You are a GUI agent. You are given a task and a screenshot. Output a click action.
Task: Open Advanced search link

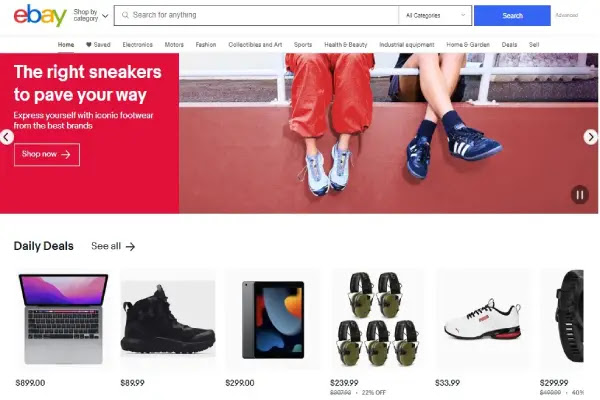pos(566,15)
